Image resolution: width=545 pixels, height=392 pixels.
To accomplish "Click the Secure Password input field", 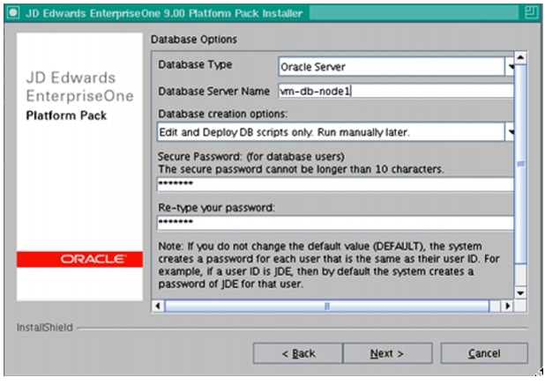I will [x=335, y=184].
